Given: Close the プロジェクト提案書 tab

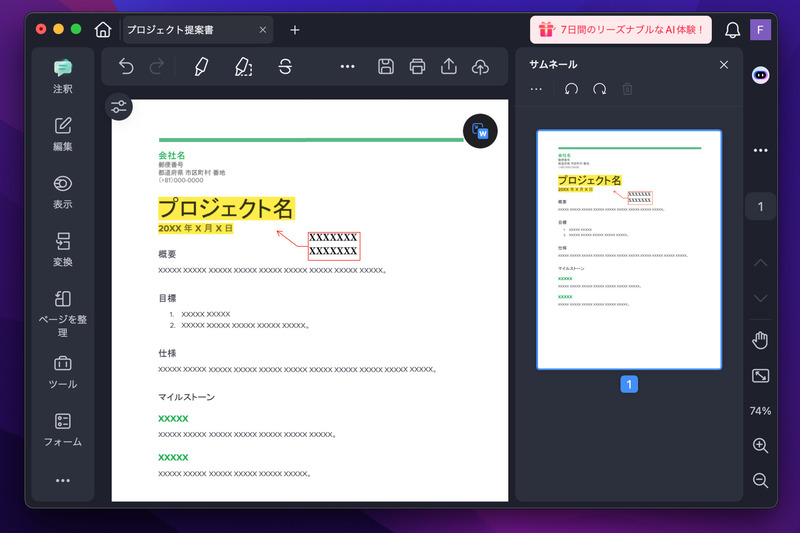Looking at the screenshot, I should 263,30.
